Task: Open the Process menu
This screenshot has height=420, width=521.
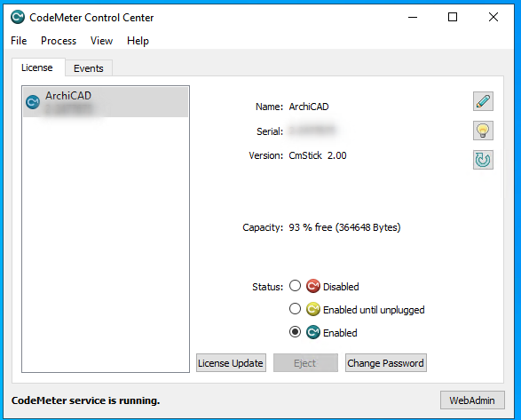Action: tap(59, 41)
